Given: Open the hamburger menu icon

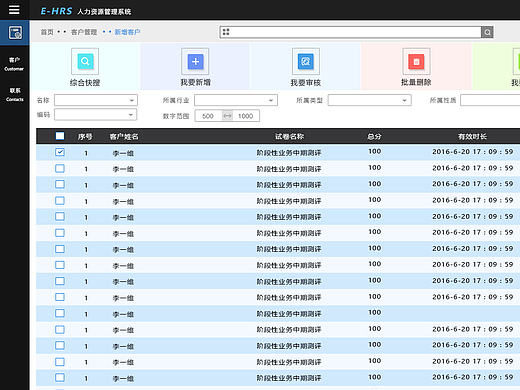Looking at the screenshot, I should click(14, 9).
